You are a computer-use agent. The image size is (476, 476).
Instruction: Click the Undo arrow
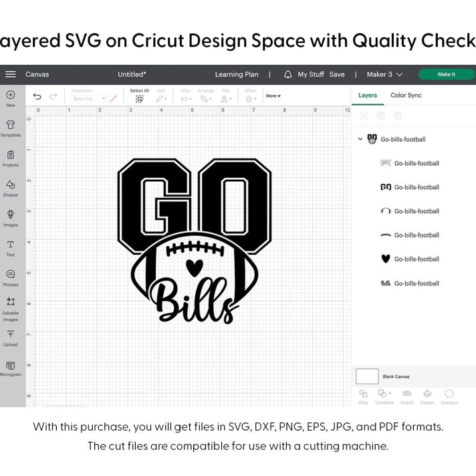point(37,96)
